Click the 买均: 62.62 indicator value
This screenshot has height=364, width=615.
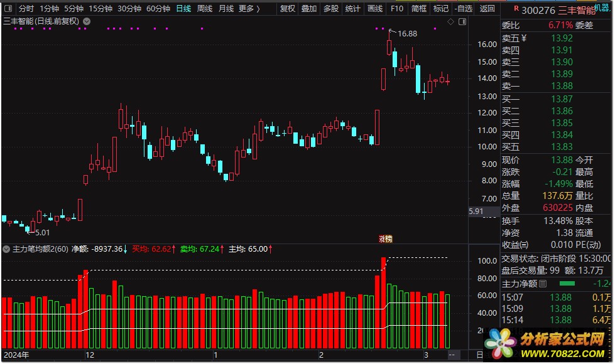153,249
